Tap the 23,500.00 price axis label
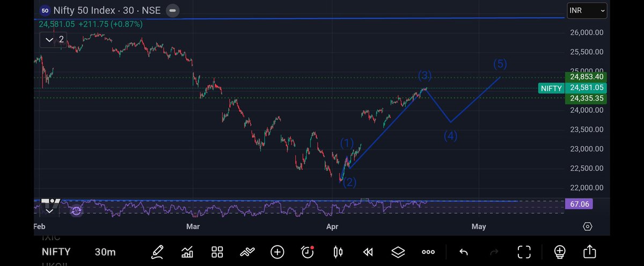The image size is (644, 266). (x=586, y=130)
